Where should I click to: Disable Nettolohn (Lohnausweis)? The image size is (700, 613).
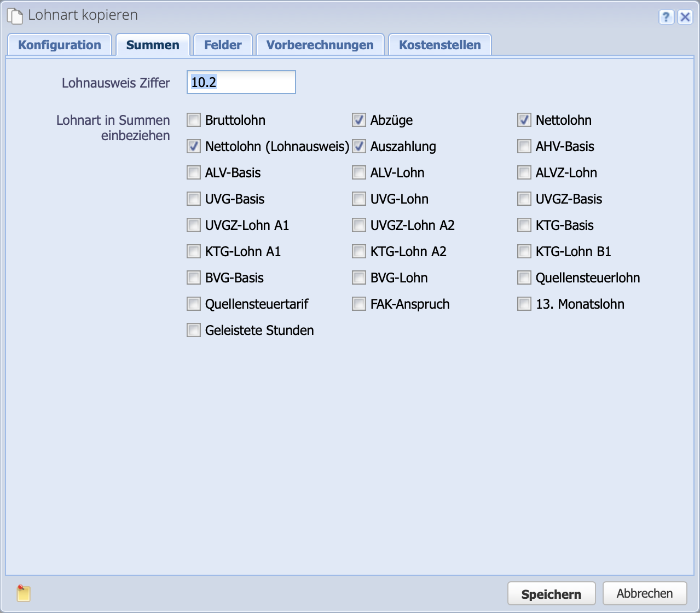click(x=193, y=146)
